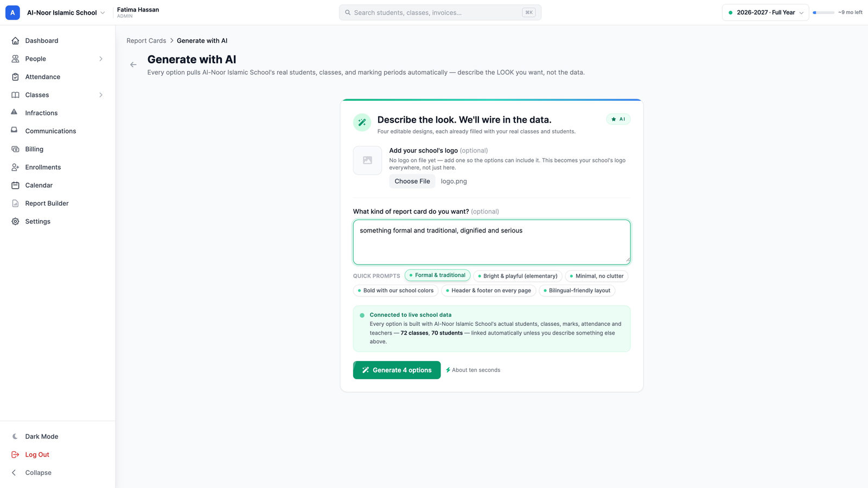Open Dashboard in sidebar
Image resolution: width=868 pixels, height=488 pixels.
click(x=58, y=41)
